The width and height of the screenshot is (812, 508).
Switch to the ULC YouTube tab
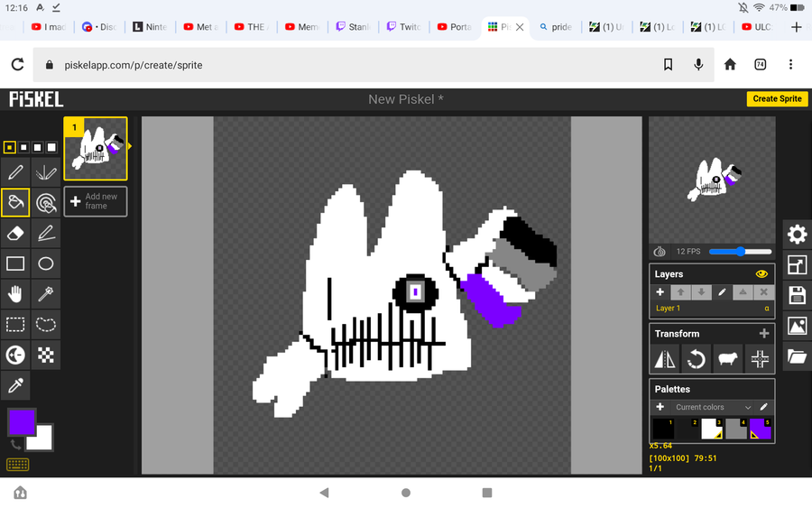click(757, 27)
